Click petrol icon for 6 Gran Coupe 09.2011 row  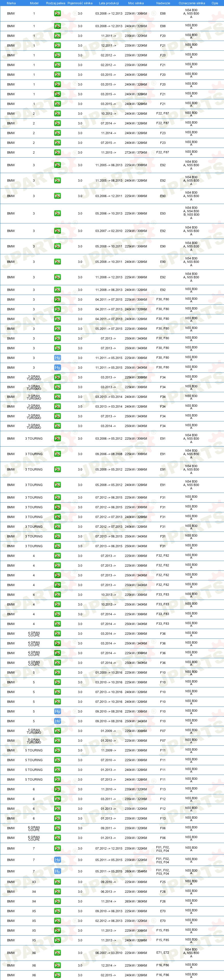tap(58, 828)
